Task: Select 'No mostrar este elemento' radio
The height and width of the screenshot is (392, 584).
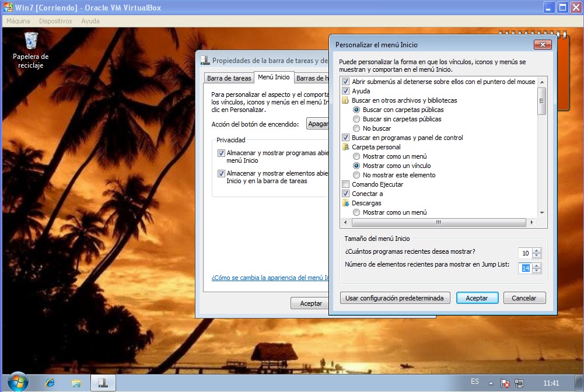Action: click(x=356, y=175)
